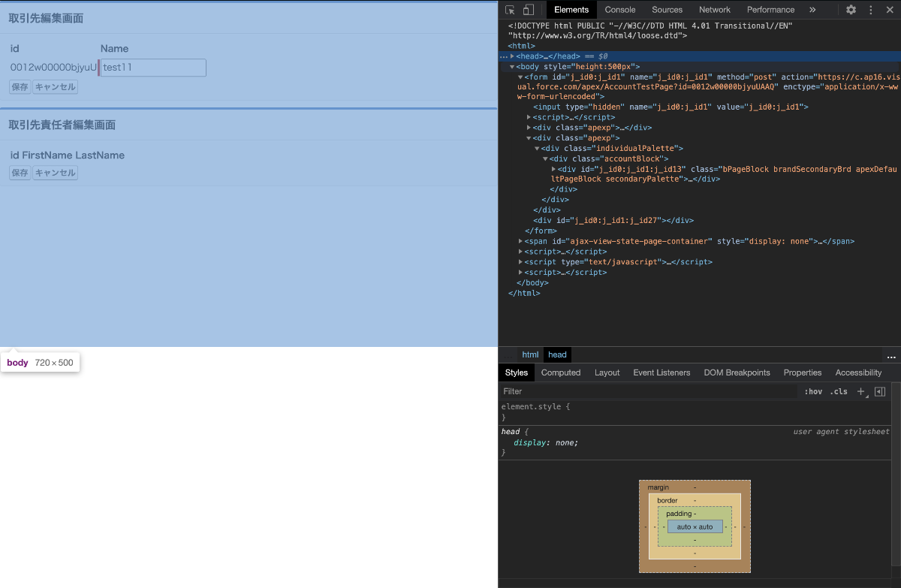Screen dimensions: 901x588
Task: Click the styles Filter input field
Action: coord(648,391)
